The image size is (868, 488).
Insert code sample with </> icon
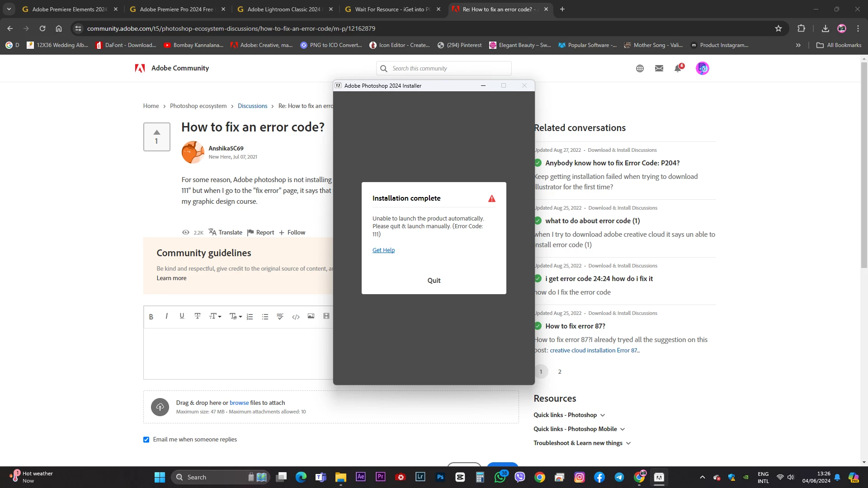296,317
